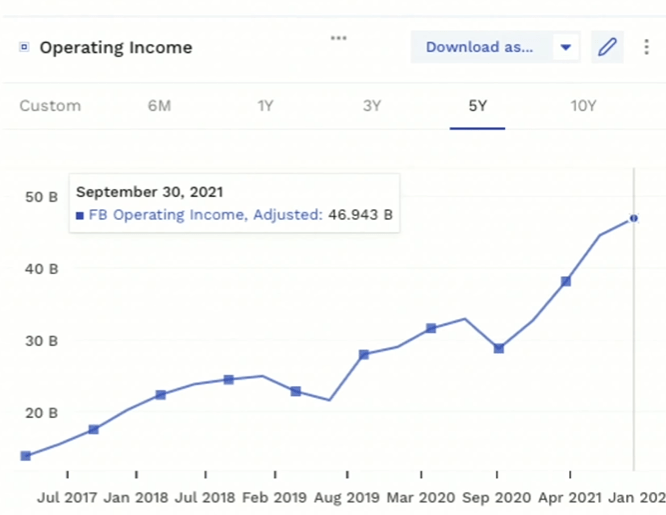Click the blue legend swatch in the tooltip
The image size is (666, 515).
(x=80, y=214)
